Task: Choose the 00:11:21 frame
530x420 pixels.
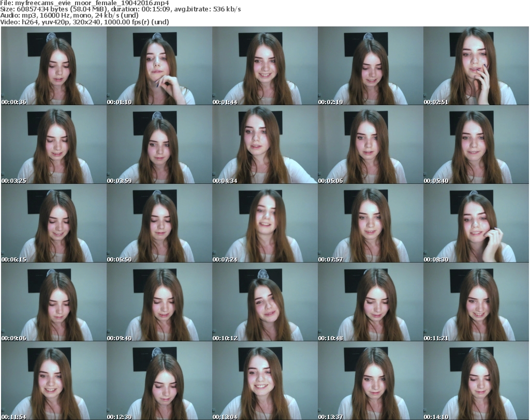Action: 476,302
